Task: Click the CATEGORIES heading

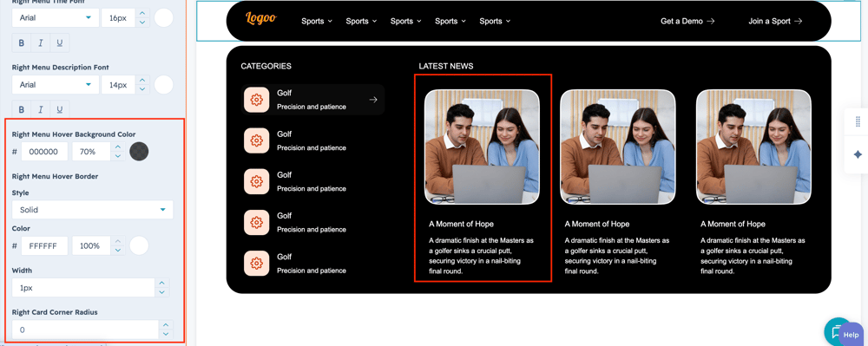Action: coord(266,66)
